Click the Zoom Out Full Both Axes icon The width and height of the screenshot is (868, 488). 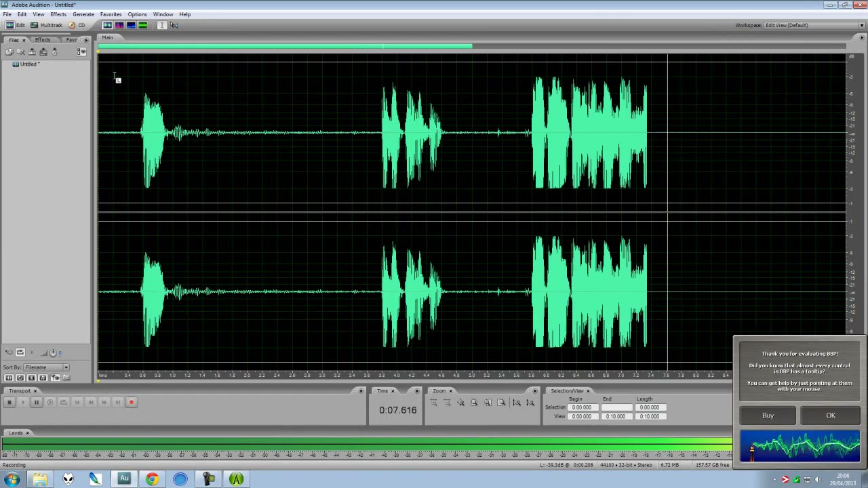point(461,403)
